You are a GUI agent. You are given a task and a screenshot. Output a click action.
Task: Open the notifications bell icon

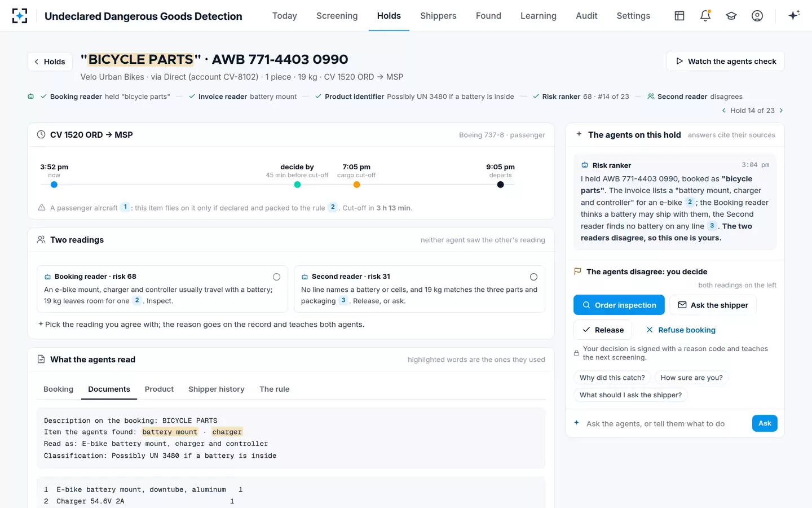pyautogui.click(x=705, y=16)
